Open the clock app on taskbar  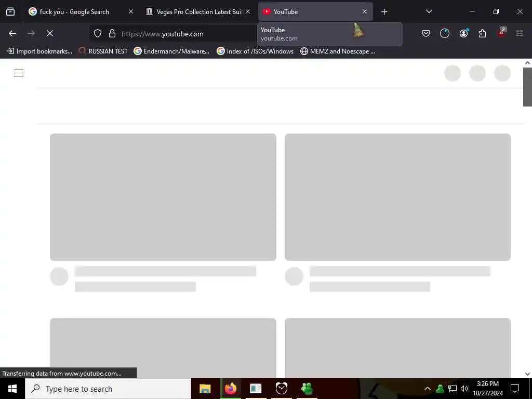[x=281, y=389]
